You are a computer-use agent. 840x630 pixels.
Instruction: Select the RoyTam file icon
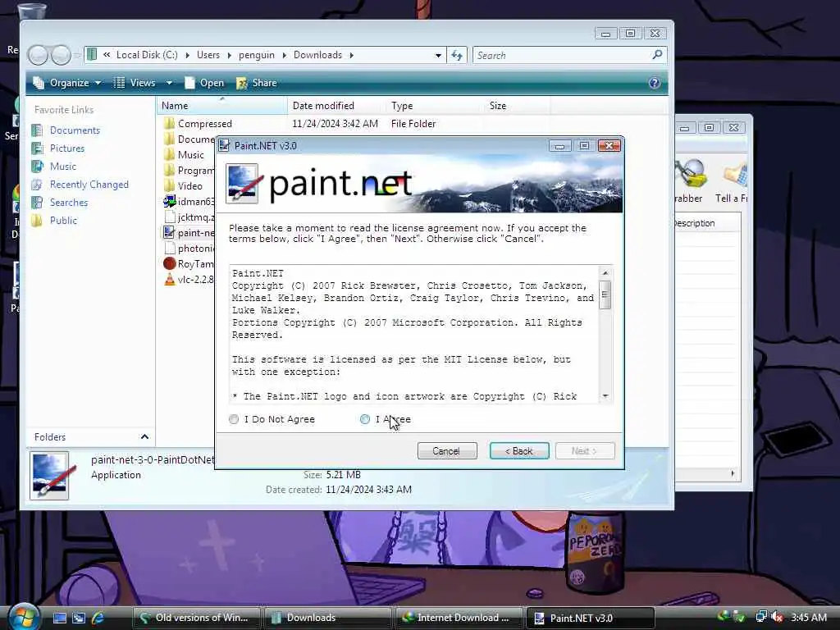[169, 263]
